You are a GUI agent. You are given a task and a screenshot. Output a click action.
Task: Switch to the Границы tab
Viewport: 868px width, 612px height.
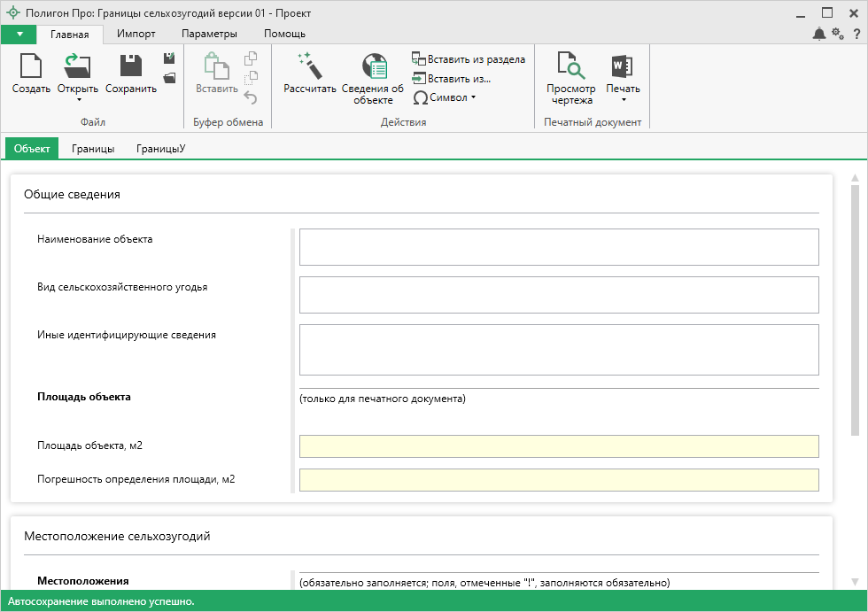pyautogui.click(x=93, y=149)
